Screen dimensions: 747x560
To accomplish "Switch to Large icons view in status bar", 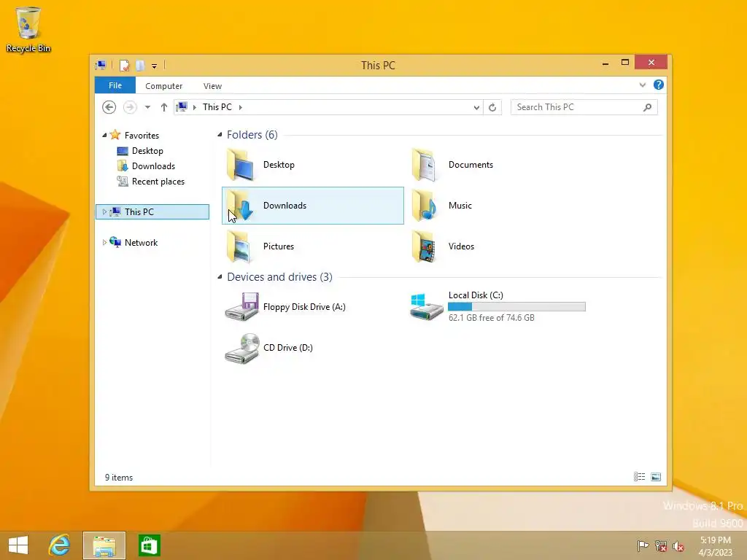I will [x=656, y=477].
